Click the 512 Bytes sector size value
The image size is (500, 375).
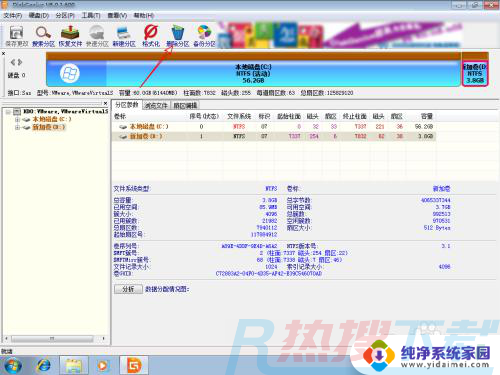[437, 228]
